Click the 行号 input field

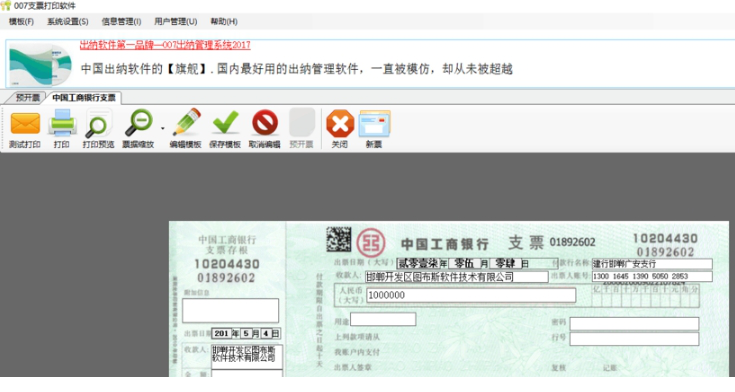tap(634, 339)
